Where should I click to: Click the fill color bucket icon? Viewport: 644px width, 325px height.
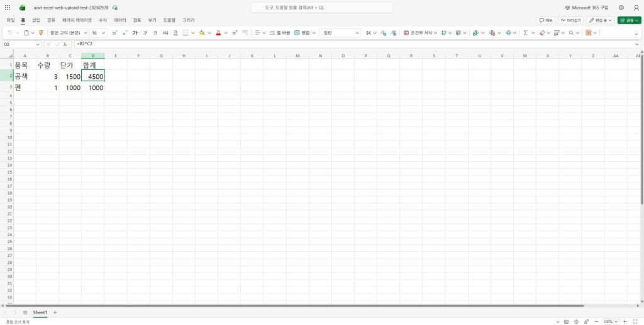pos(202,33)
